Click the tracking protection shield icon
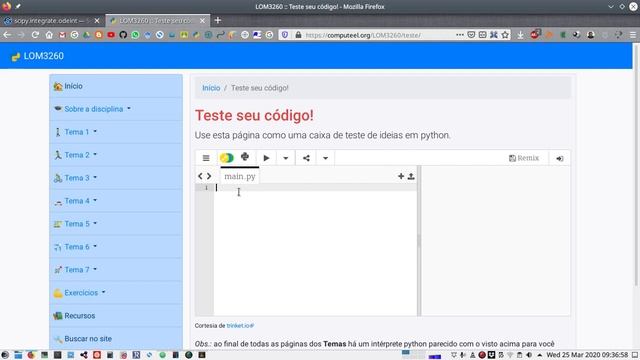Viewport: 640px width, 360px height. click(x=285, y=35)
